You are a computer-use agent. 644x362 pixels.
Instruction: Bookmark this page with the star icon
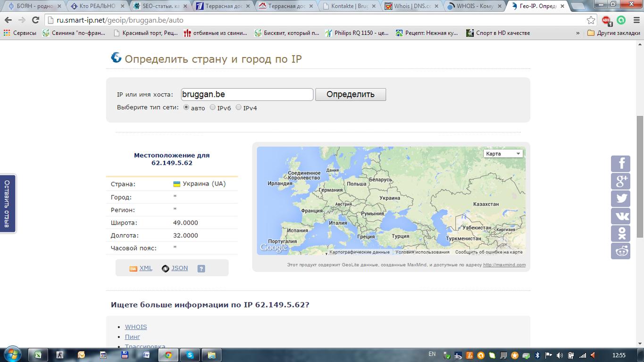tap(591, 20)
